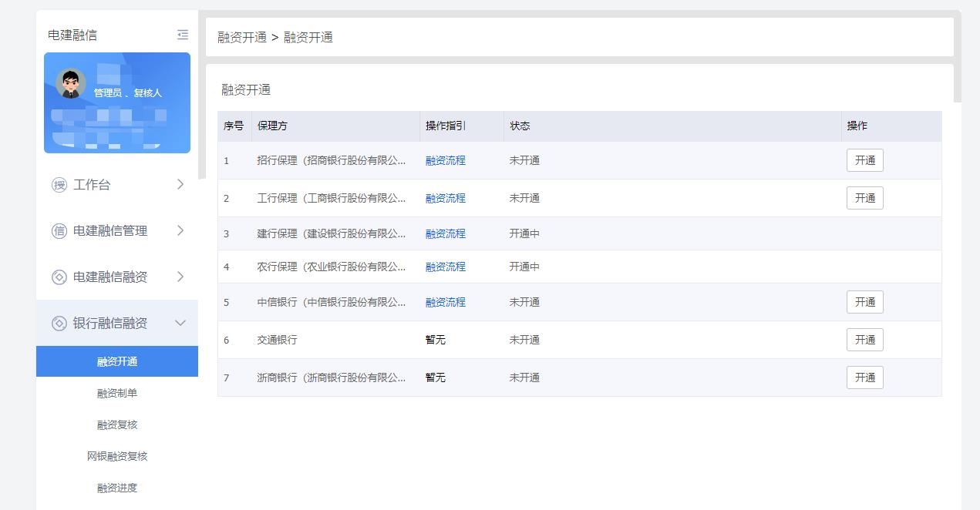Open the 融资制单 submenu item

(x=117, y=393)
